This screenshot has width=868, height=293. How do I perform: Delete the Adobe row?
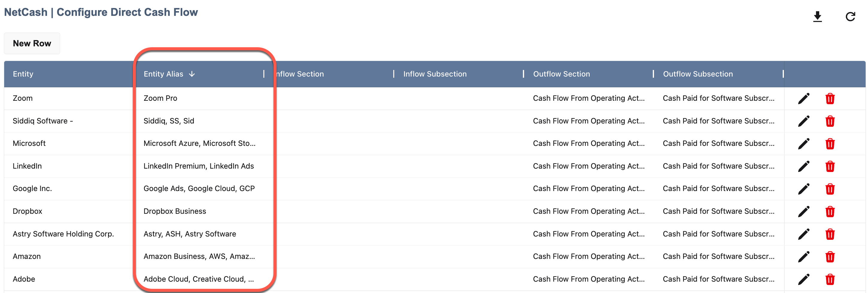(x=830, y=279)
